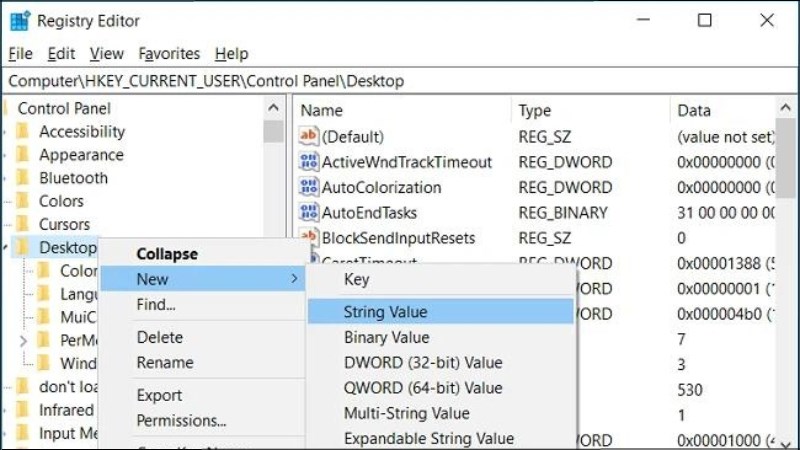This screenshot has height=450, width=800.
Task: Choose Rename in the context menu
Action: click(x=203, y=363)
